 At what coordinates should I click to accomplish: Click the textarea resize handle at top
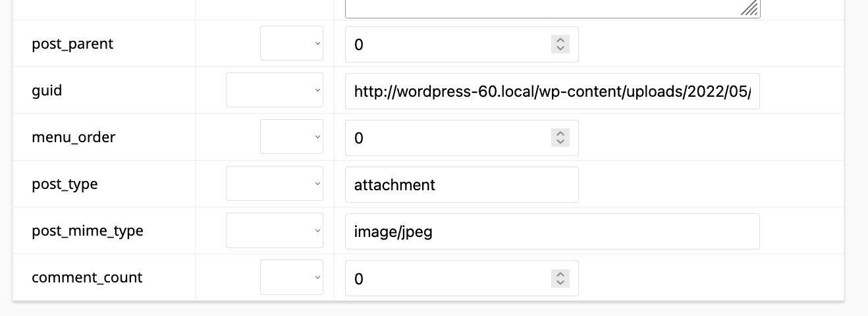point(751,9)
